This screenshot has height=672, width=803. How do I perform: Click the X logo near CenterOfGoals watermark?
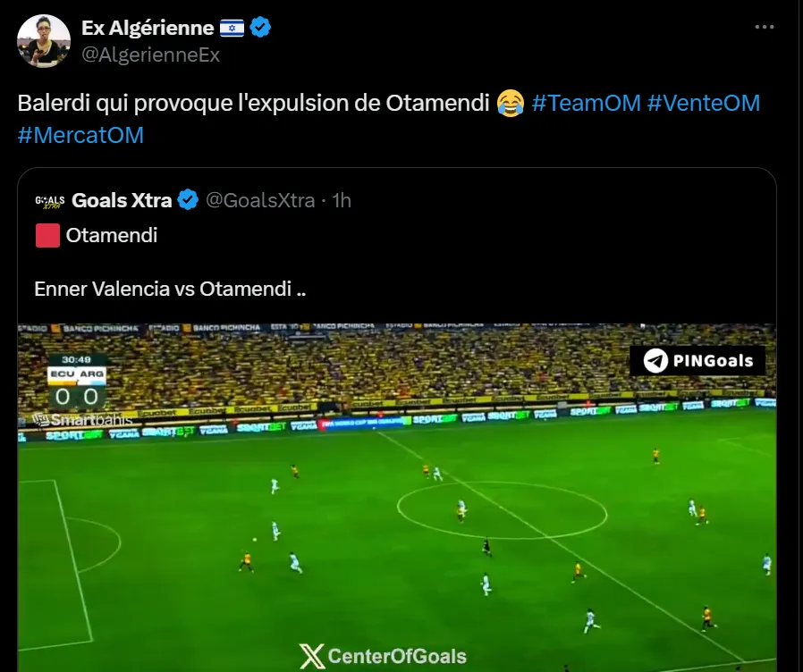tap(312, 656)
